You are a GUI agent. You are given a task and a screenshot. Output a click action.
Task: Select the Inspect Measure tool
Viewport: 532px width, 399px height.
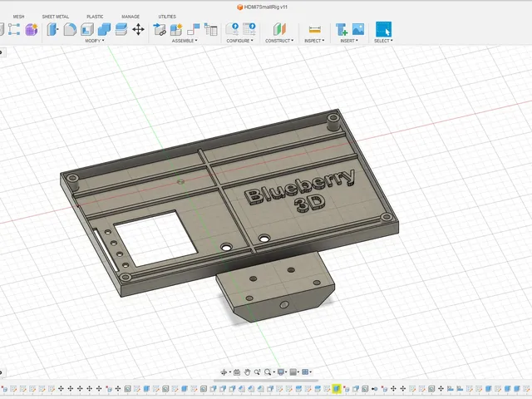[314, 30]
